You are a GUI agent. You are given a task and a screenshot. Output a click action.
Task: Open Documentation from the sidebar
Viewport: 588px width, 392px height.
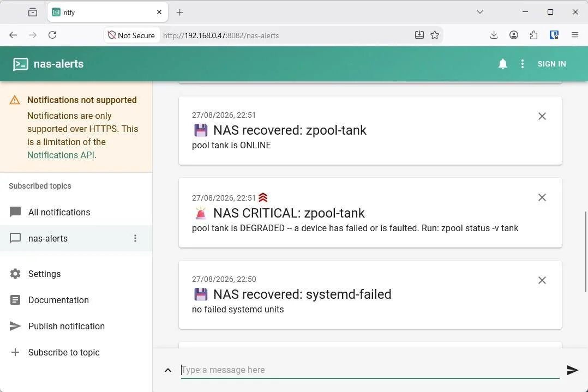pos(76,300)
